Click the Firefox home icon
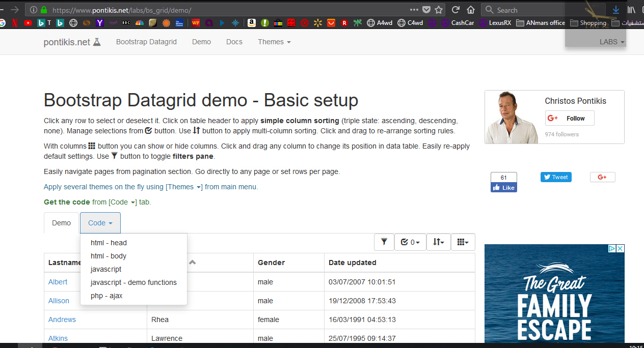The image size is (644, 348). pos(471,10)
